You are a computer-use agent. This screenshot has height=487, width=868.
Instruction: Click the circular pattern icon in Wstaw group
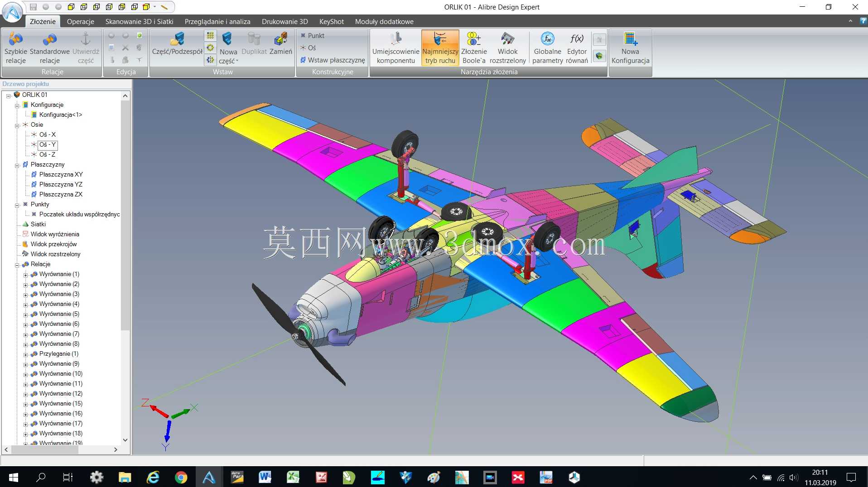click(x=210, y=48)
